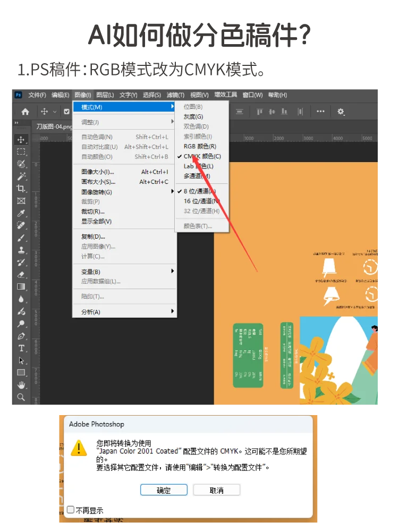Image resolution: width=399 pixels, height=532 pixels.
Task: Select the Brush tool
Action: click(x=21, y=238)
